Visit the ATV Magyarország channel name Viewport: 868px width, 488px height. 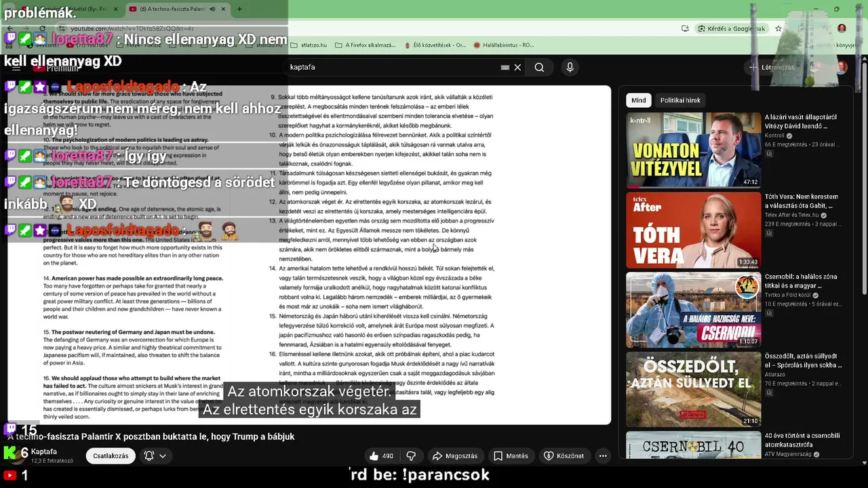[789, 454]
